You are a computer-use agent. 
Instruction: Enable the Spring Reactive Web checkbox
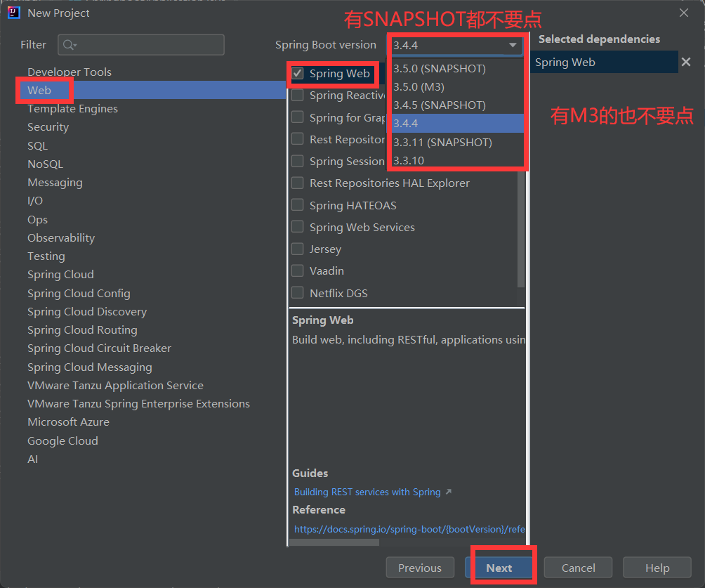(298, 96)
